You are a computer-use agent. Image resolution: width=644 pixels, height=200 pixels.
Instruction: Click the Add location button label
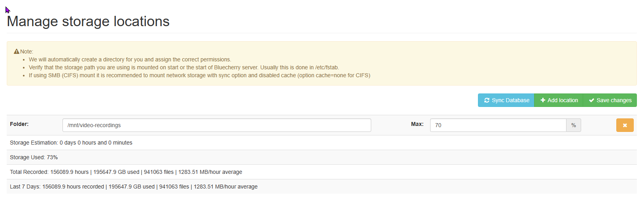[563, 101]
